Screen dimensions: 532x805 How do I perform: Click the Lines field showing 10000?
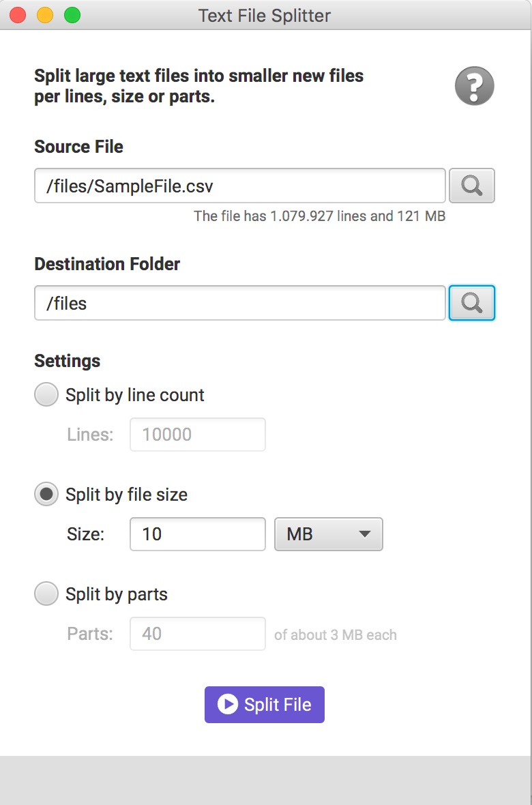coord(197,435)
